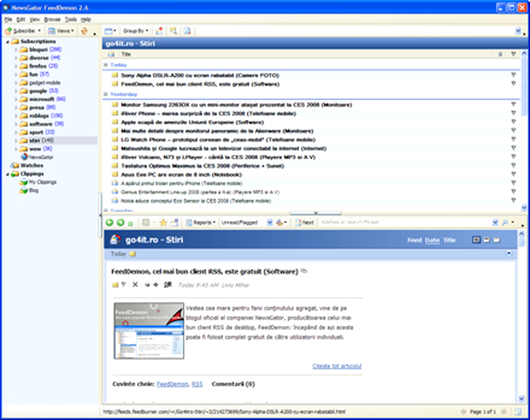Open the Browse menu
Screen dimensions: 530x420
52,20
